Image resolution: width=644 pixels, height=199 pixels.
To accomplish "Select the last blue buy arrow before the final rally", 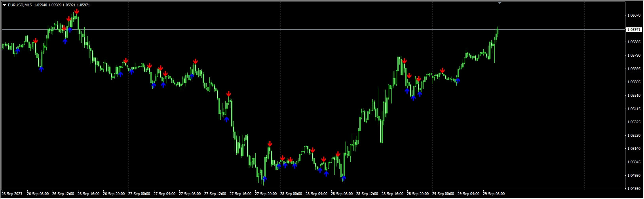I will click(x=458, y=80).
